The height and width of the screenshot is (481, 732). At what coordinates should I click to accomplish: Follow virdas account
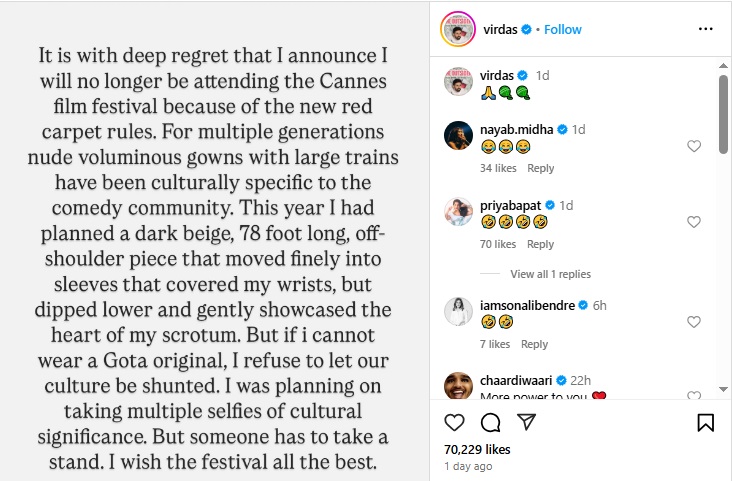click(x=562, y=30)
